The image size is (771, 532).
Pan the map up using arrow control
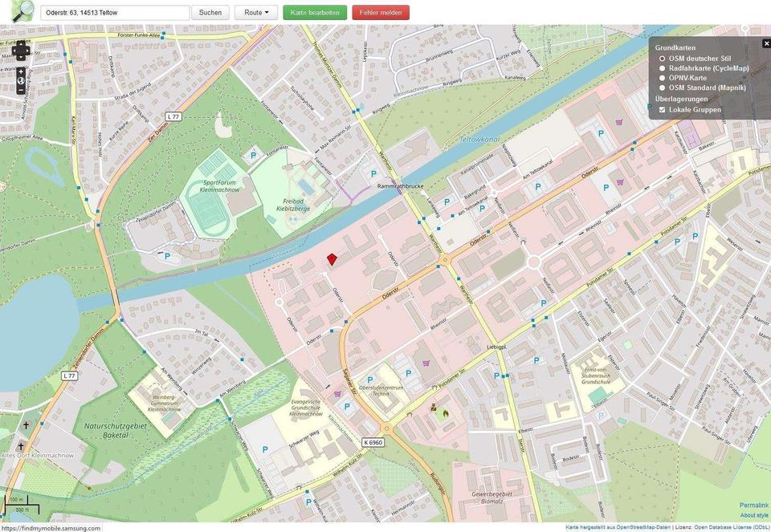21,42
